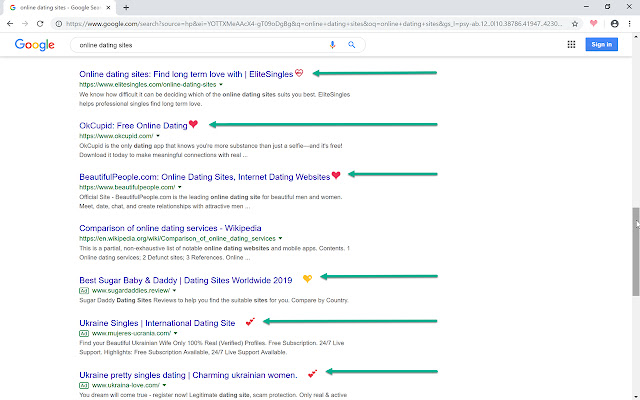Click the https://www.okcupid.com/ URL text
This screenshot has width=640, height=400.
tap(116, 136)
